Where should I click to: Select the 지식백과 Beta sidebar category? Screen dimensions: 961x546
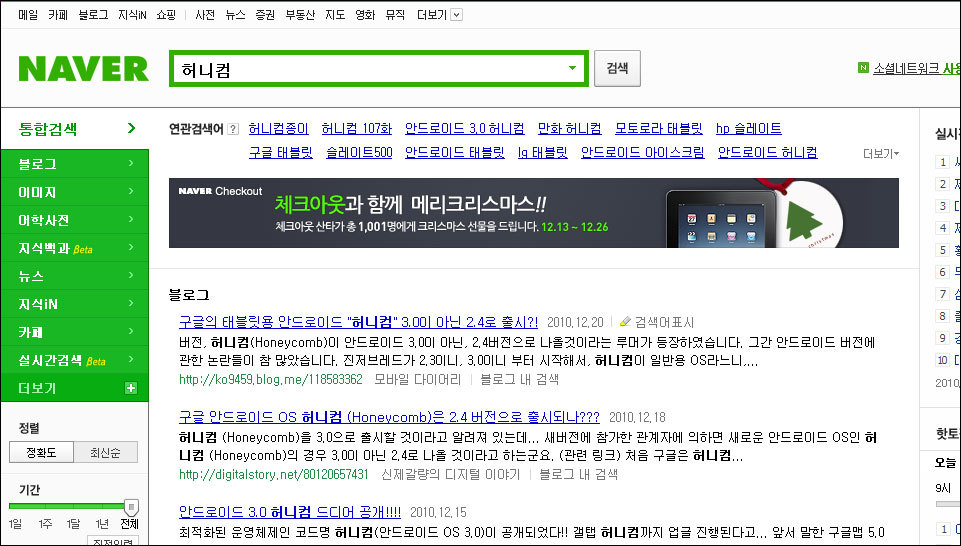click(75, 248)
